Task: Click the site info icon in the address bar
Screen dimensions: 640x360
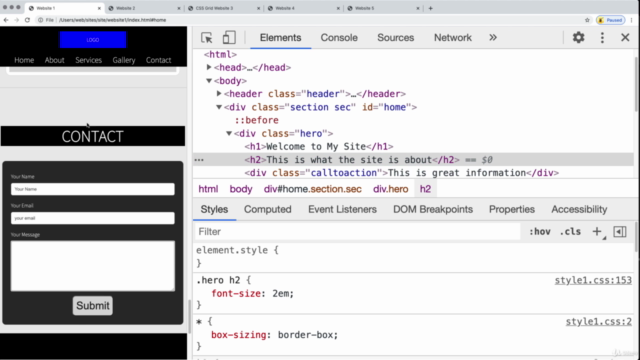Action: (40, 20)
